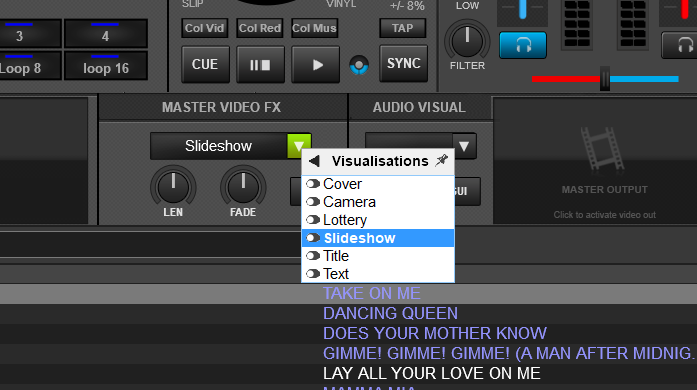Viewport: 697px width, 390px height.
Task: Open the Audio Visual dropdown arrow
Action: pos(464,146)
